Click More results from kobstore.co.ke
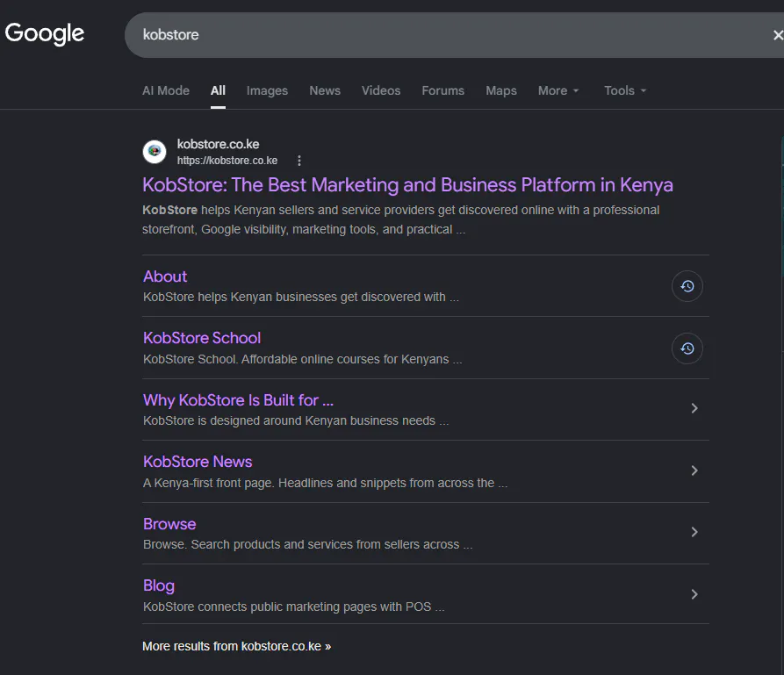 pos(236,647)
